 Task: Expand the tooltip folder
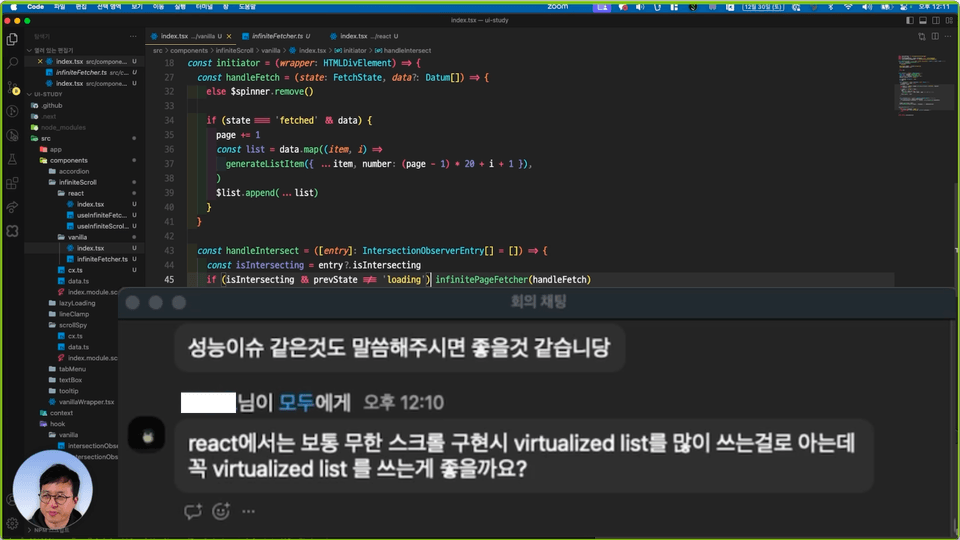click(69, 391)
